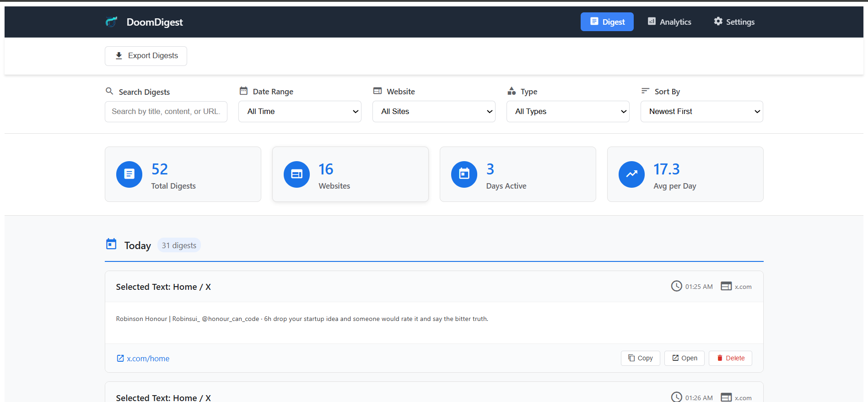Click the DoomDigest app title
Viewport: 868px width, 402px height.
pos(155,22)
